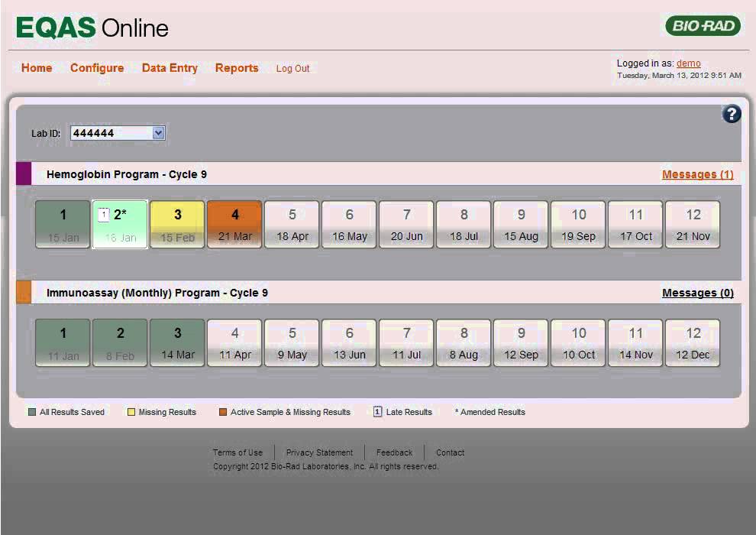Viewport: 756px width, 535px height.
Task: Select Hemoglobin sample 9 dated 15 Aug
Action: pos(522,225)
